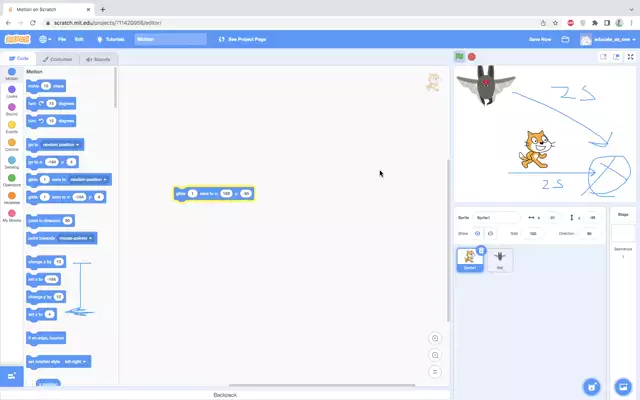Click the Scratch logo

[17, 39]
